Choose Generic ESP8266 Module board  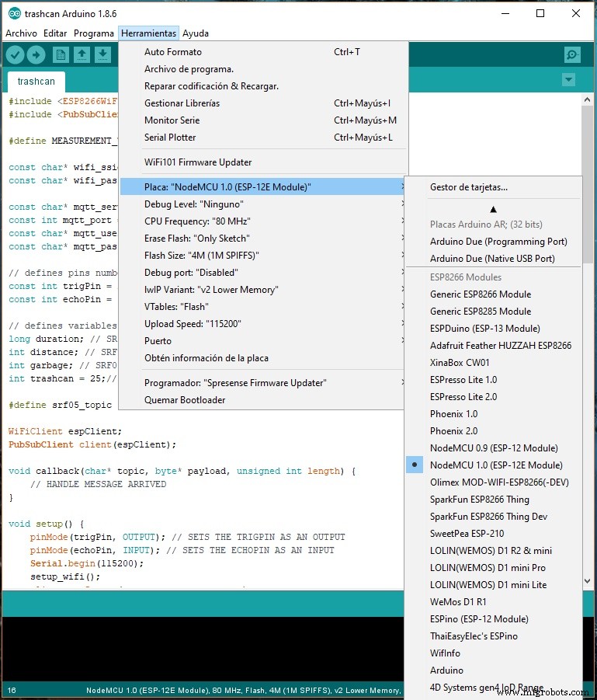(x=481, y=294)
